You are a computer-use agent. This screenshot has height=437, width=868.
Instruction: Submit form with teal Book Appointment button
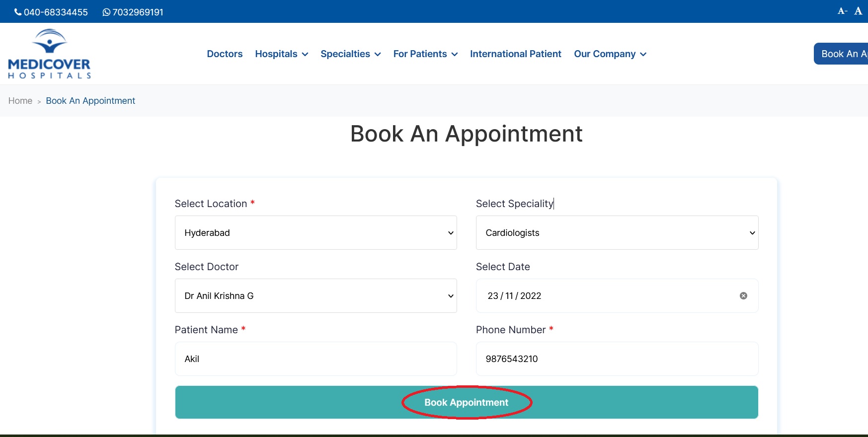click(x=466, y=402)
